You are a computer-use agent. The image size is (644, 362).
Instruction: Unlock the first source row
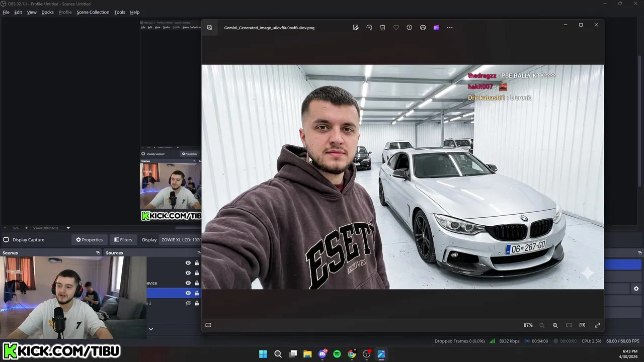[197, 263]
